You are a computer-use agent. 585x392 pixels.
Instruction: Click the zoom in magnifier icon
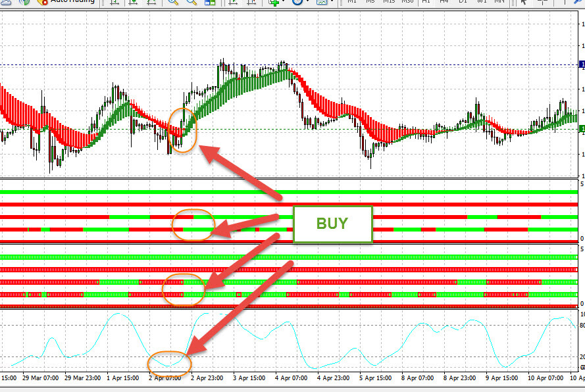tap(174, 2)
